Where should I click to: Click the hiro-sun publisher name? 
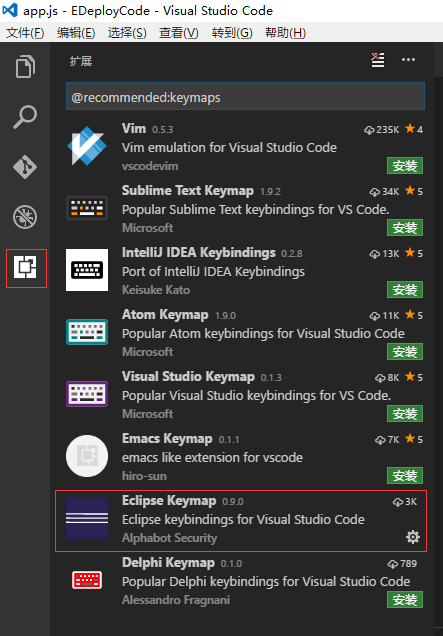pos(144,475)
